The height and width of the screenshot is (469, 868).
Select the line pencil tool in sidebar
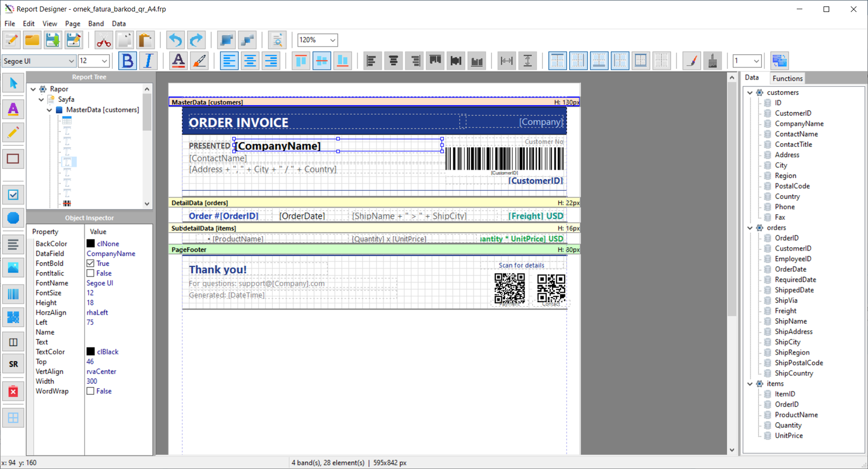(14, 132)
